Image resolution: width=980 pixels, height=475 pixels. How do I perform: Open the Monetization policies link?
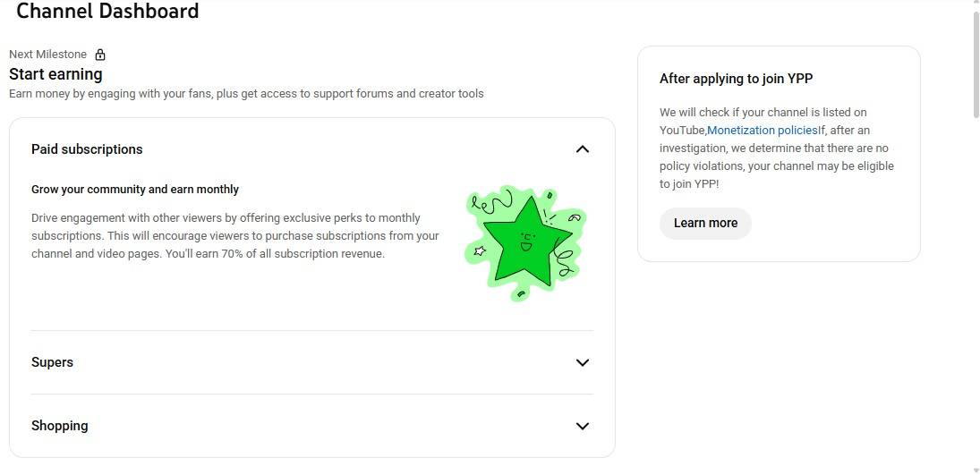tap(762, 131)
